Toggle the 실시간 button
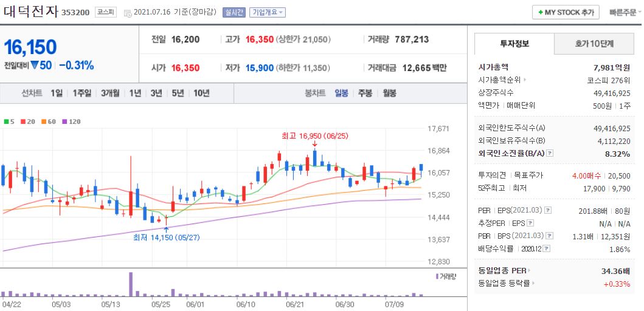Viewport: 644px width, 311px height. 234,13
